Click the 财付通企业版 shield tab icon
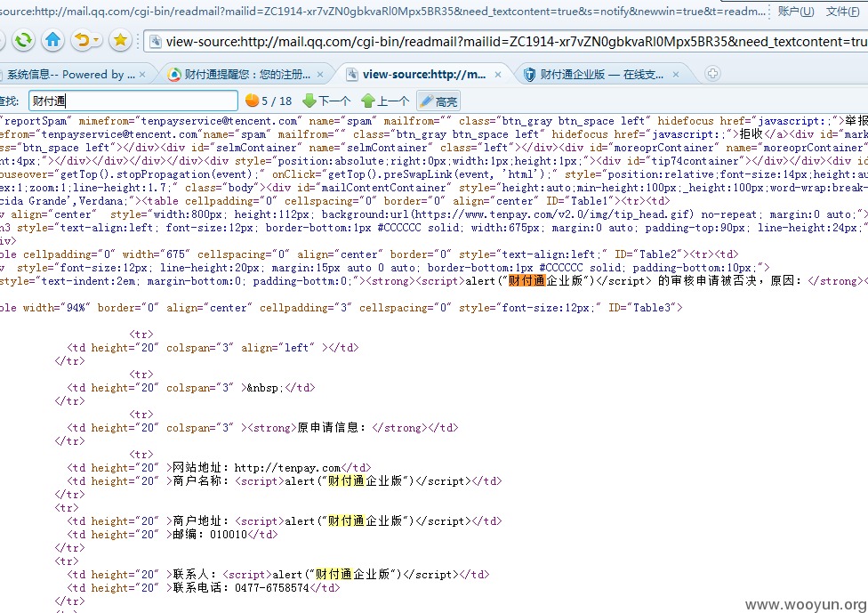Screen dimensions: 868x613 (x=530, y=74)
